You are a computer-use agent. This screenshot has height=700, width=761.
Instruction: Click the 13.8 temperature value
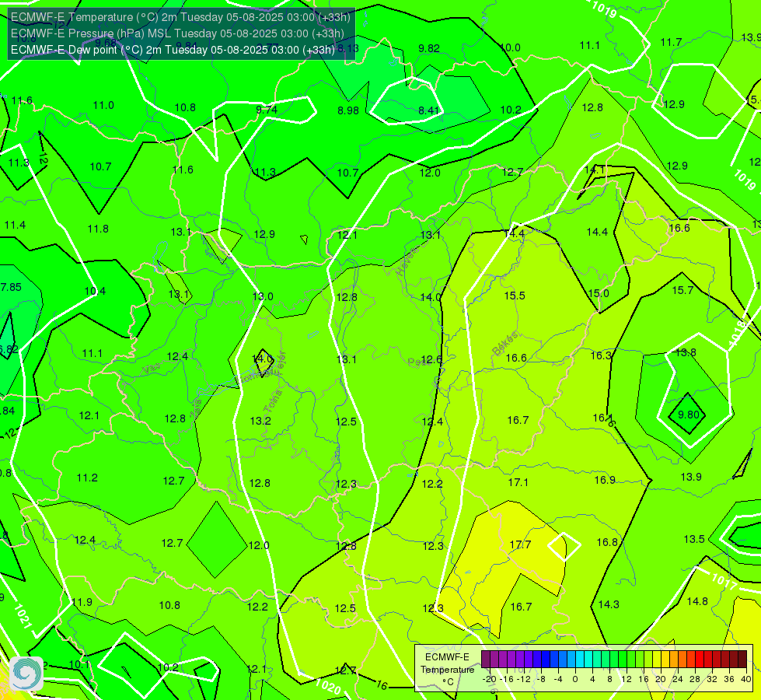(x=686, y=352)
